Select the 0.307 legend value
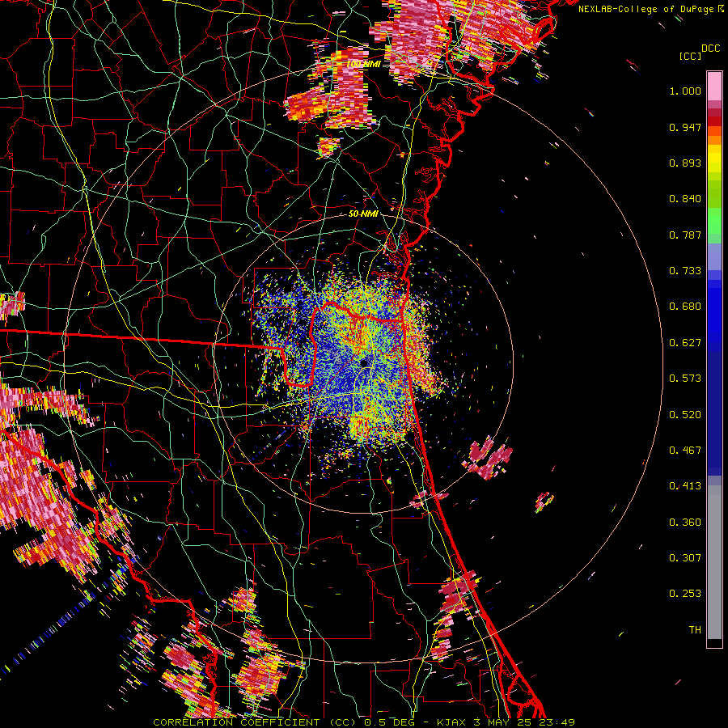The image size is (728, 728). [685, 558]
